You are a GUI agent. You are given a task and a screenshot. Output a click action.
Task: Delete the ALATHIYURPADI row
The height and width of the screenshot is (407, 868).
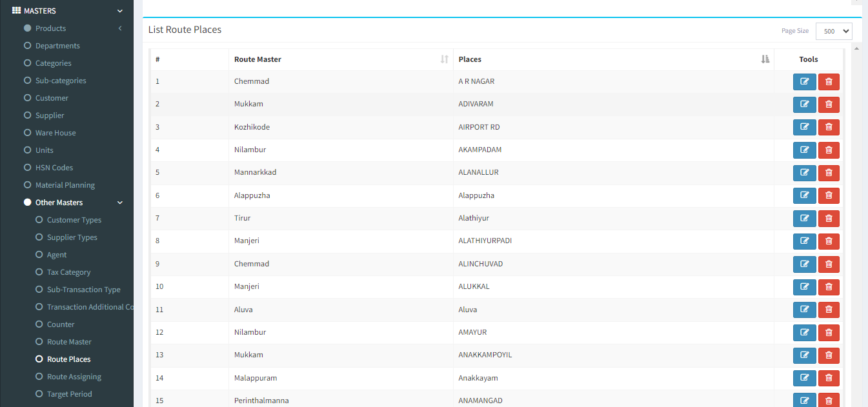[x=829, y=241]
